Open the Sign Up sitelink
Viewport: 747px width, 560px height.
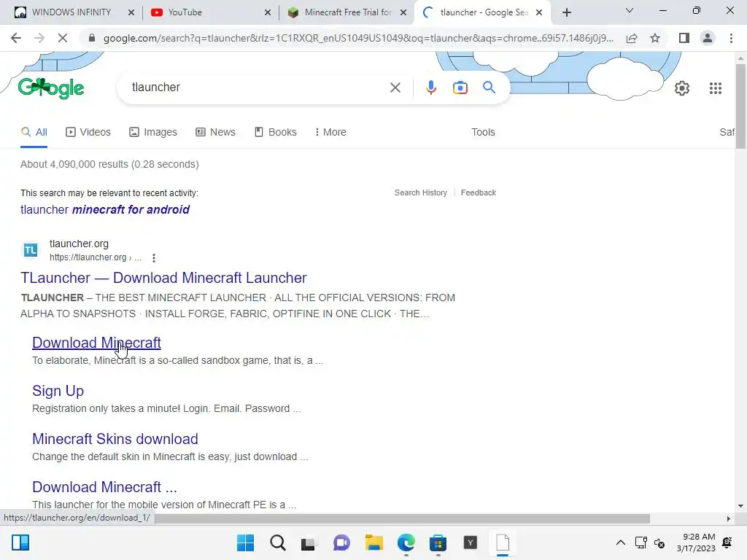[58, 391]
